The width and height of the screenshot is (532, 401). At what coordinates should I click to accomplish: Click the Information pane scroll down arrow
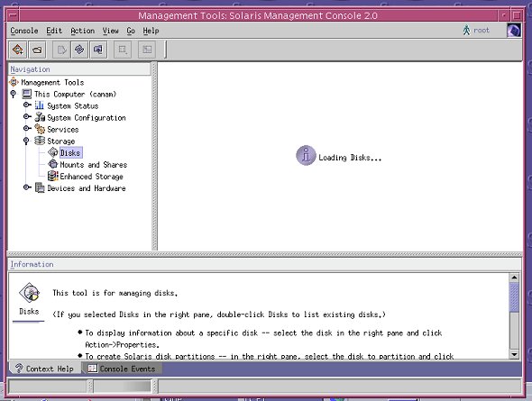pos(514,354)
